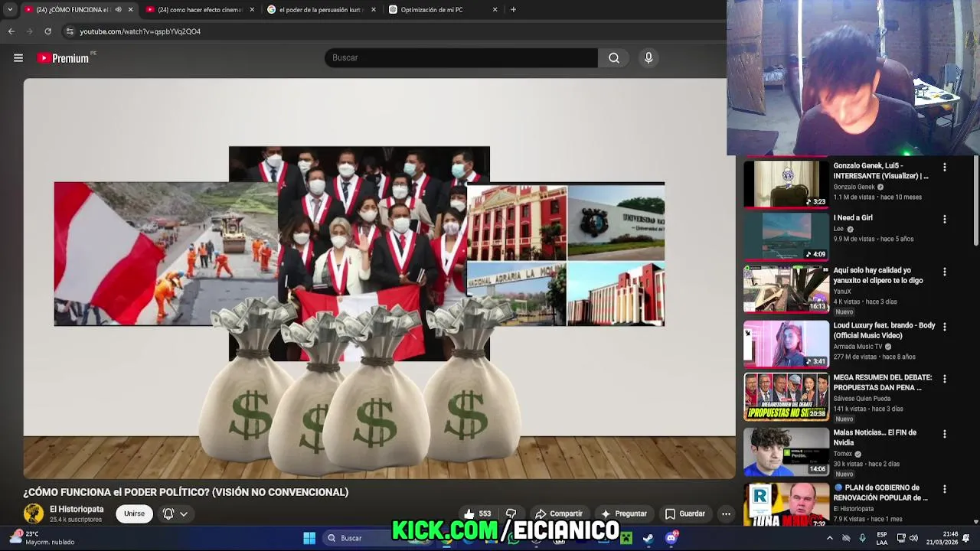The image size is (980, 551).
Task: Open more actions three-dot menu below video
Action: (x=726, y=514)
